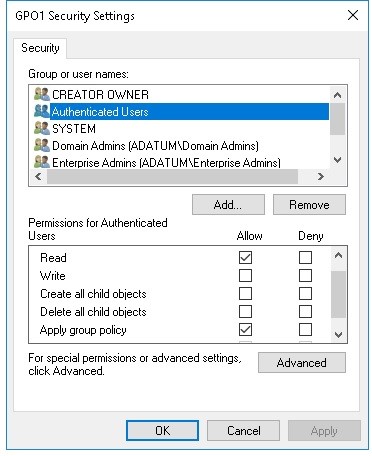Uncheck the Allow checkbox for Read
This screenshot has width=372, height=456.
245,257
